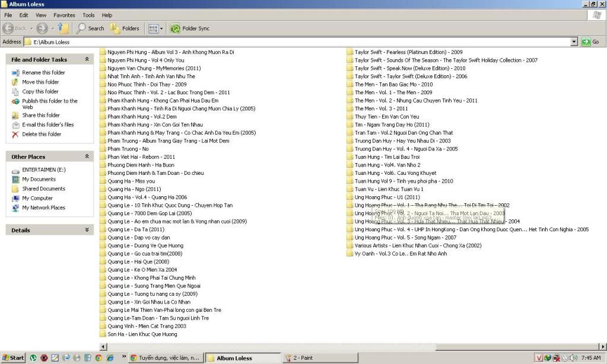Switch to the Paint taskbar window
Screen dimensions: 607x364
pyautogui.click(x=303, y=358)
